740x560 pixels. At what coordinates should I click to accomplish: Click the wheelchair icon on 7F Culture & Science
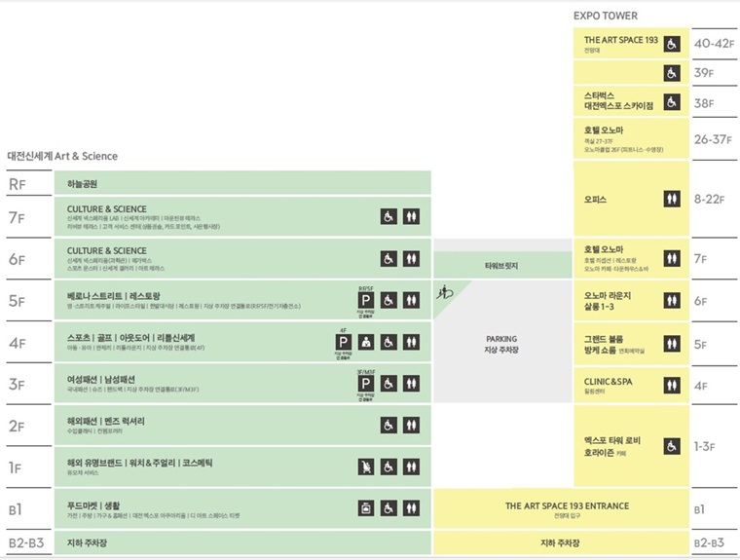(x=388, y=217)
